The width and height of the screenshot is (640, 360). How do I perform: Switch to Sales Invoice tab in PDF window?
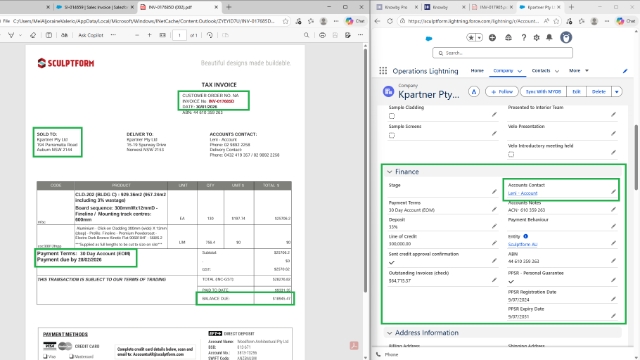coord(95,7)
